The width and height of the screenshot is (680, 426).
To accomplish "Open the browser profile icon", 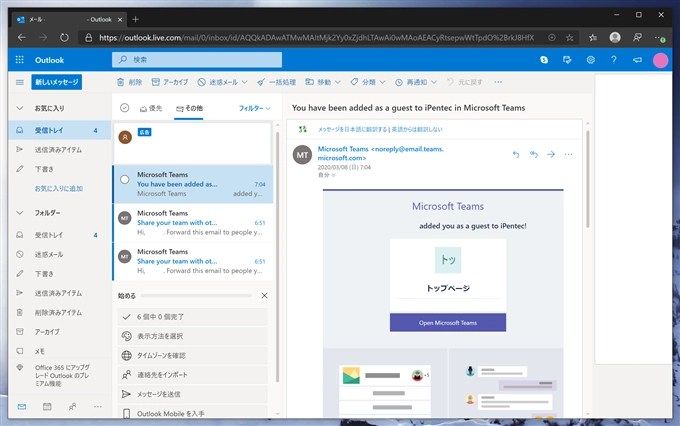I will [x=615, y=38].
